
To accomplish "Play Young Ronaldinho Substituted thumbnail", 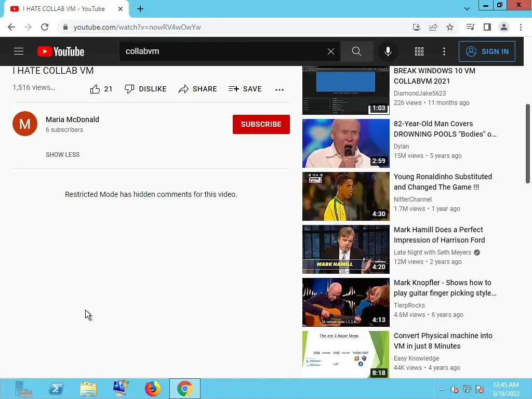I will point(345,196).
